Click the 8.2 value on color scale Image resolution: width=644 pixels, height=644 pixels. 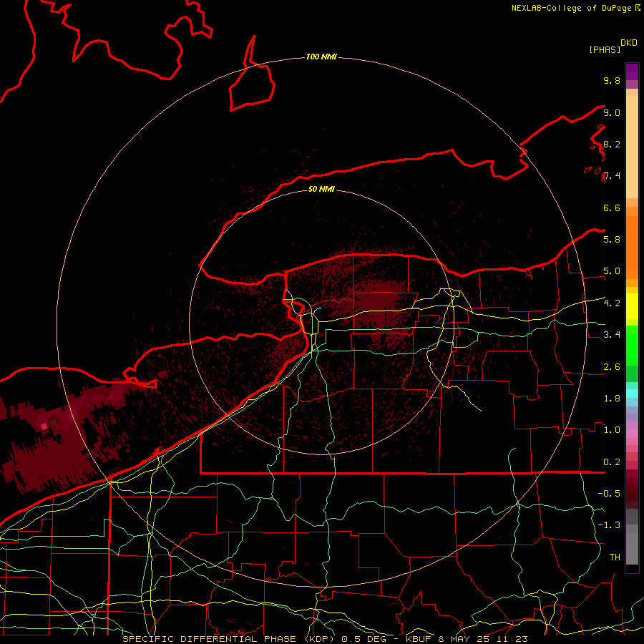612,144
